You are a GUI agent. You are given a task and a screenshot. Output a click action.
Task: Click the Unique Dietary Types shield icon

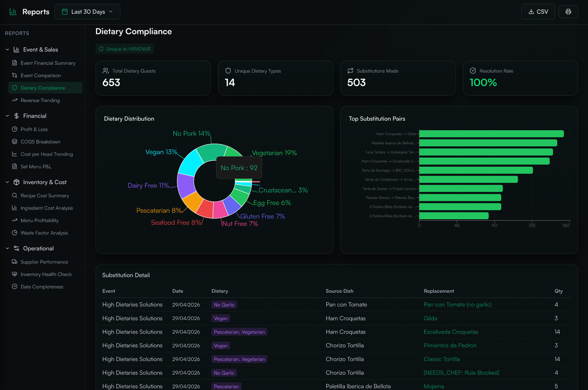tap(228, 71)
